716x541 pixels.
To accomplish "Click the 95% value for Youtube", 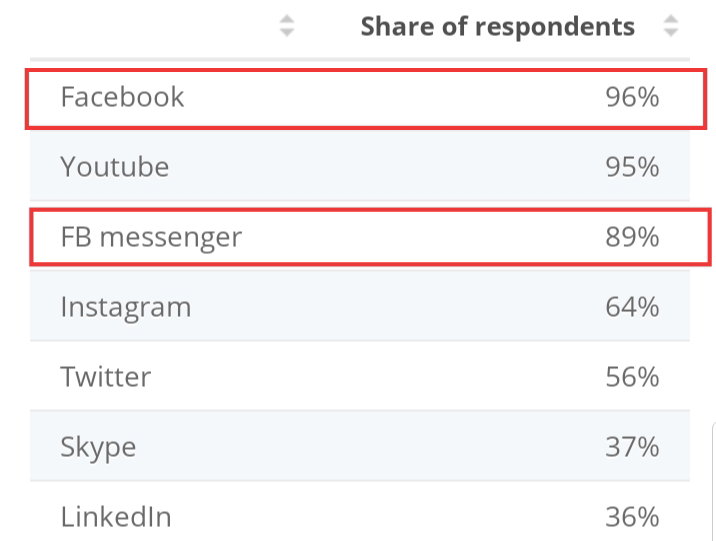I will [632, 167].
